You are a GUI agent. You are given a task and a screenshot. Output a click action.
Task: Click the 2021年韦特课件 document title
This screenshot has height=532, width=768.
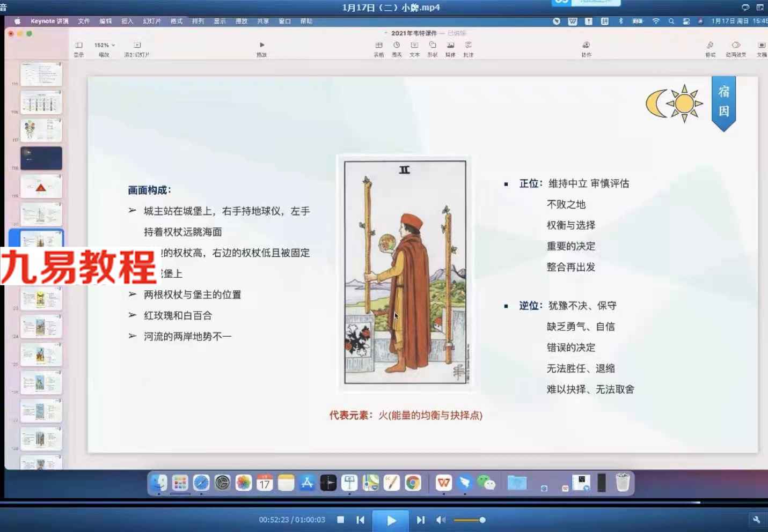click(414, 33)
